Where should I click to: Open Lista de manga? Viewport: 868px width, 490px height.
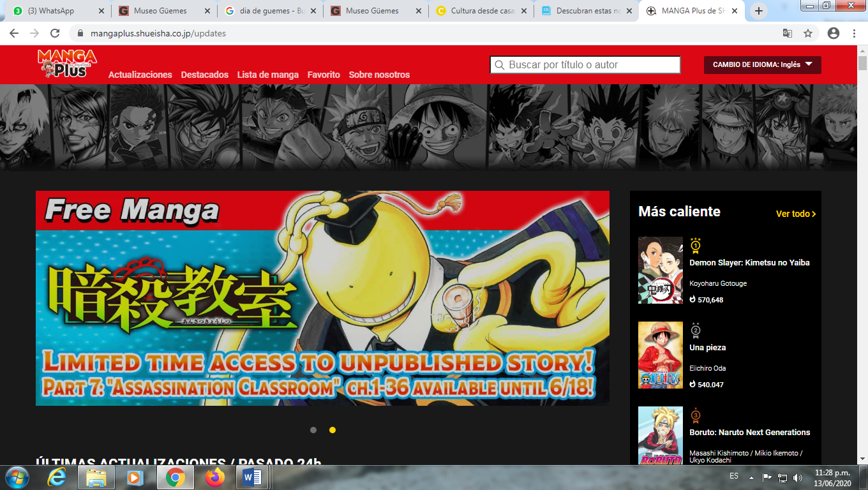(267, 75)
